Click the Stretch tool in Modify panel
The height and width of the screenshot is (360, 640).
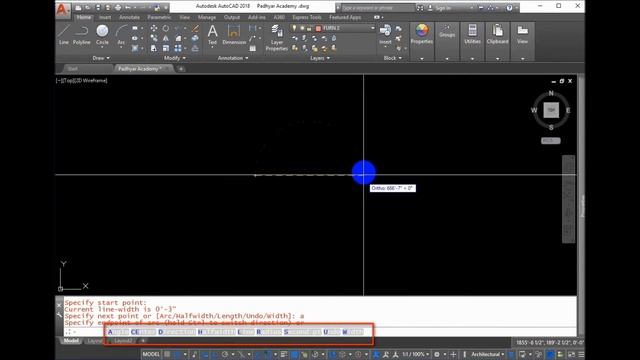(154, 48)
